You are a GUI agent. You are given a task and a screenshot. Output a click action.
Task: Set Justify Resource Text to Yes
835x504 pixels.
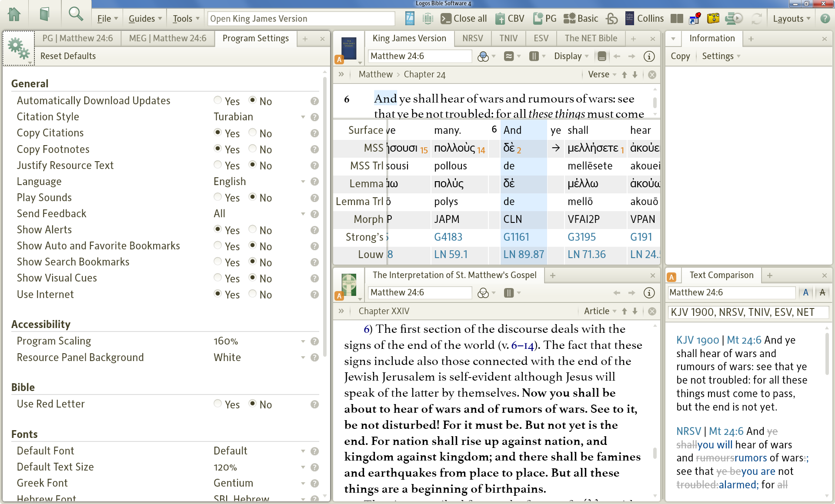click(x=218, y=164)
